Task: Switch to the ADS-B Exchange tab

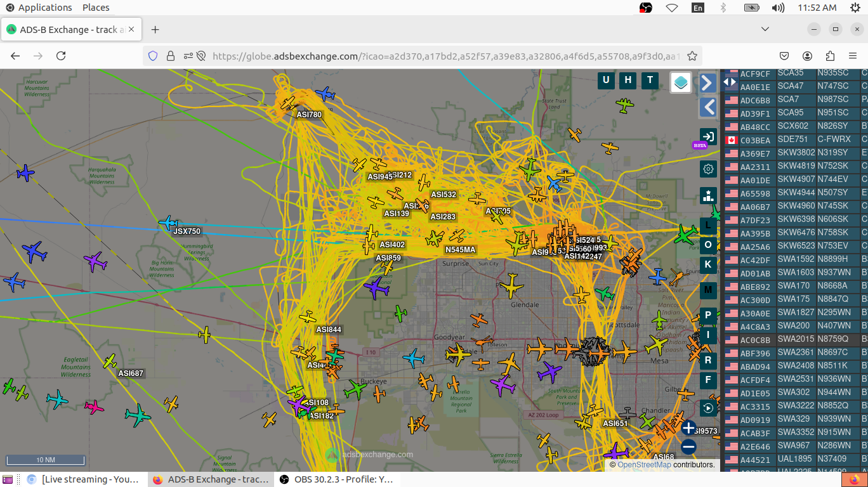Action: [72, 29]
